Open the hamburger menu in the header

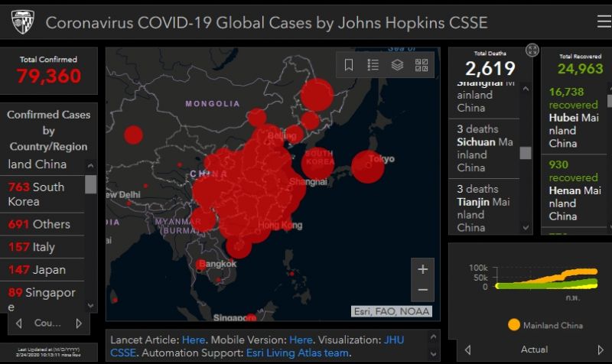pyautogui.click(x=604, y=21)
